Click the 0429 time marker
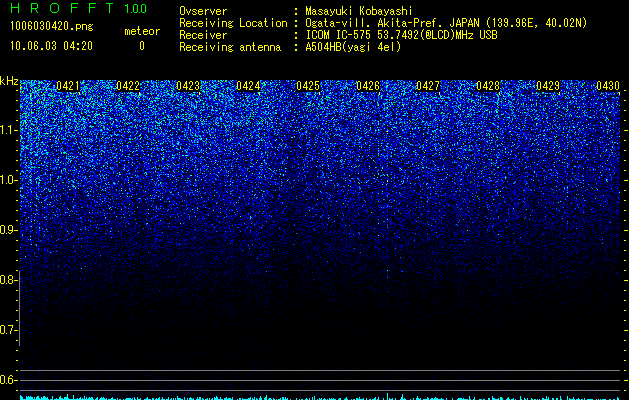 [x=548, y=86]
